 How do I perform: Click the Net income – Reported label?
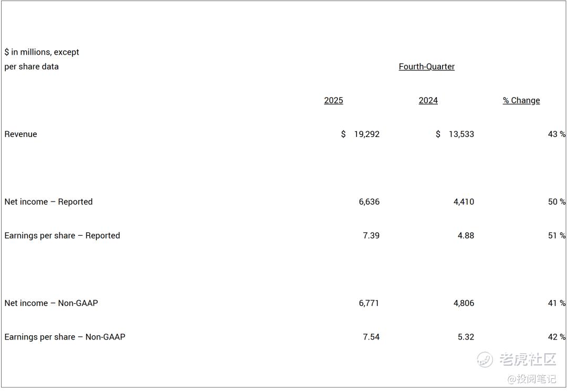point(48,202)
